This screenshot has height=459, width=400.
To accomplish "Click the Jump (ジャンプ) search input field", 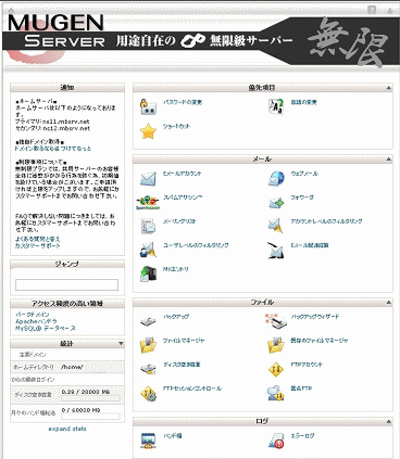I will (67, 285).
